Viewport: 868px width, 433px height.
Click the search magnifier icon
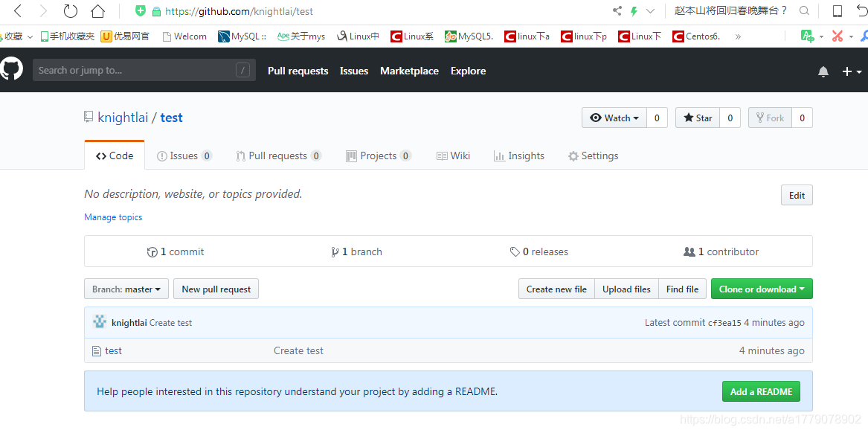pyautogui.click(x=804, y=10)
